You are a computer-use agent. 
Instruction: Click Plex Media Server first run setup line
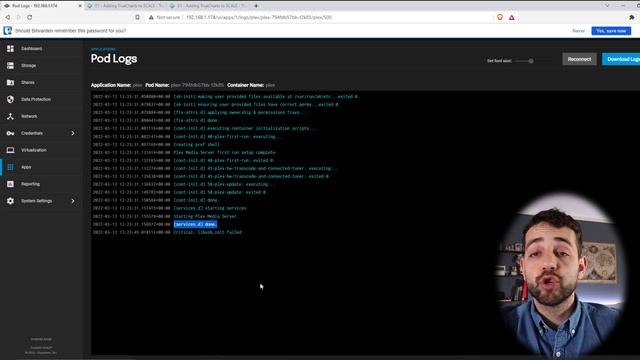point(224,152)
